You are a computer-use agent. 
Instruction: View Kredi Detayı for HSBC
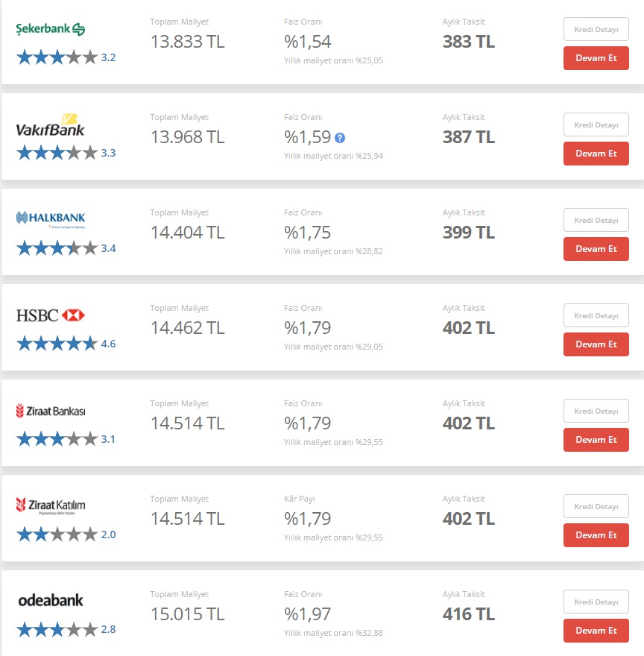(596, 316)
